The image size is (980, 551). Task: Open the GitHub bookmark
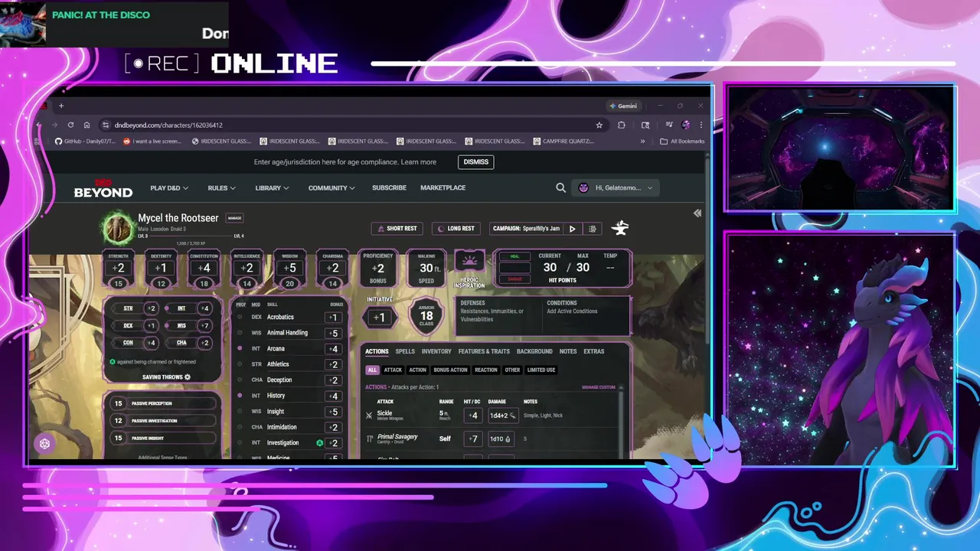click(x=85, y=141)
